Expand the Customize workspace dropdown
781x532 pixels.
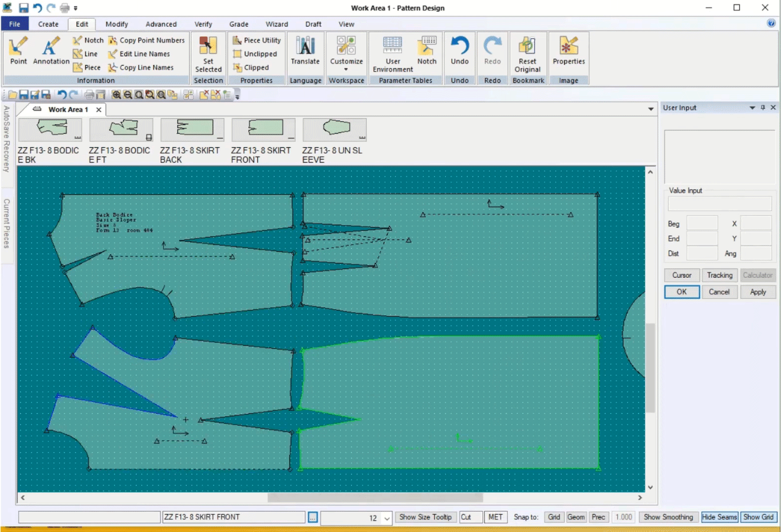[346, 69]
